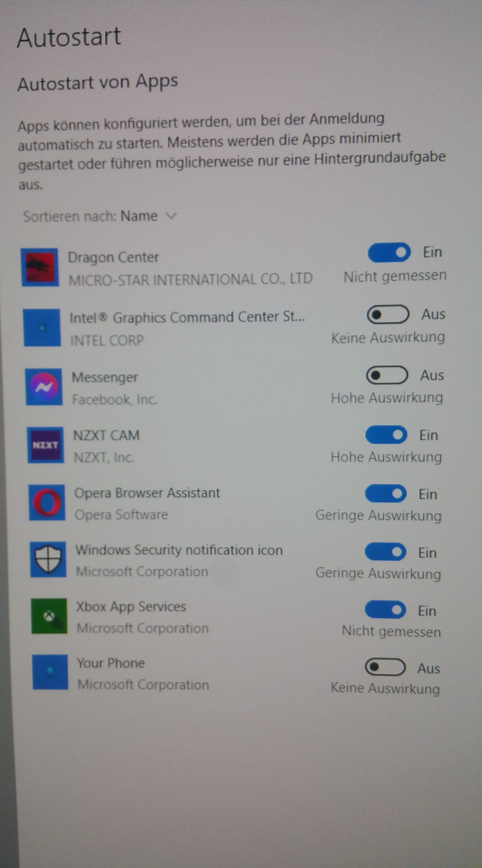Screen dimensions: 482x868
Task: Click the Windows Security shield icon
Action: (48, 559)
